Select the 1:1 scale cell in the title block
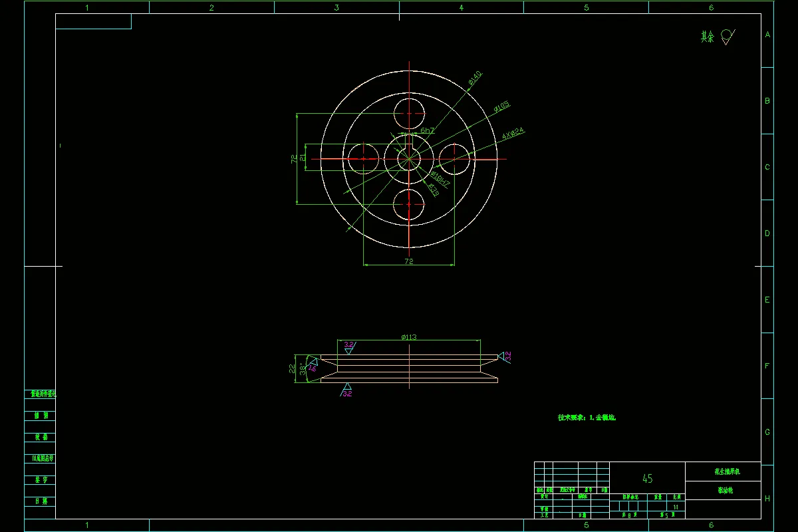The width and height of the screenshot is (798, 532). coord(676,507)
